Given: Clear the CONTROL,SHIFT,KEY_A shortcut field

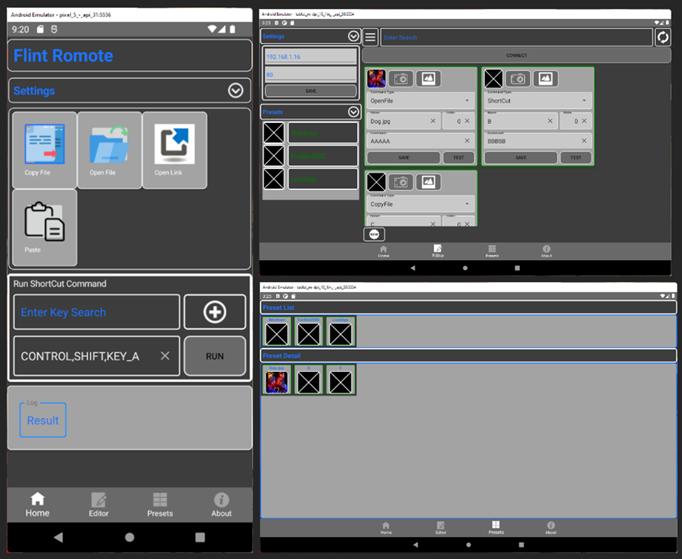Looking at the screenshot, I should tap(165, 356).
